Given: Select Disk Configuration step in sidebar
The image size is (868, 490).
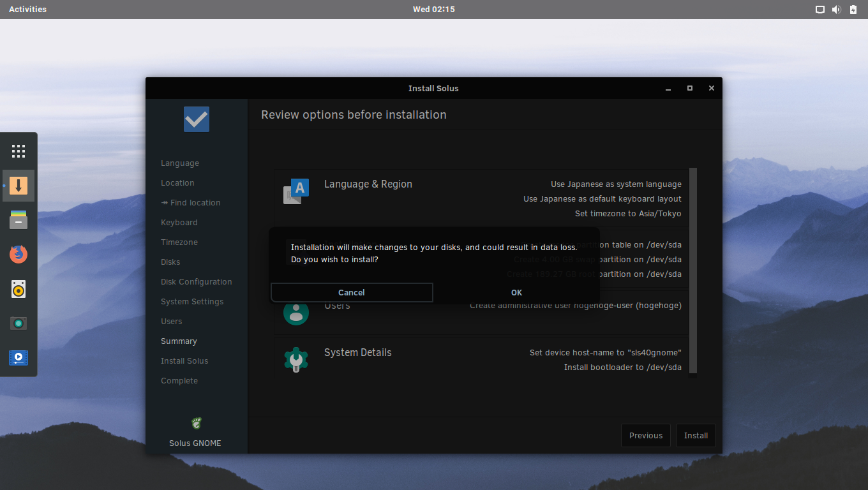Looking at the screenshot, I should (x=197, y=282).
